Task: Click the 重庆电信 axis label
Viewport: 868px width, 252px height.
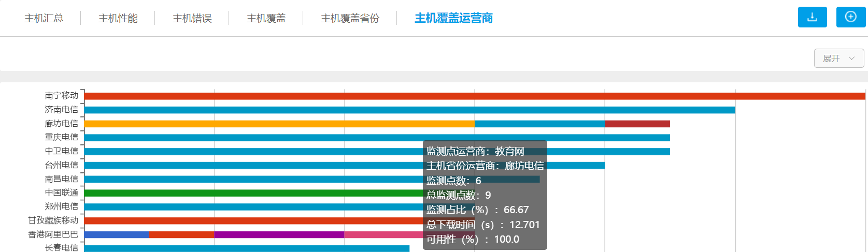Action: [x=61, y=137]
